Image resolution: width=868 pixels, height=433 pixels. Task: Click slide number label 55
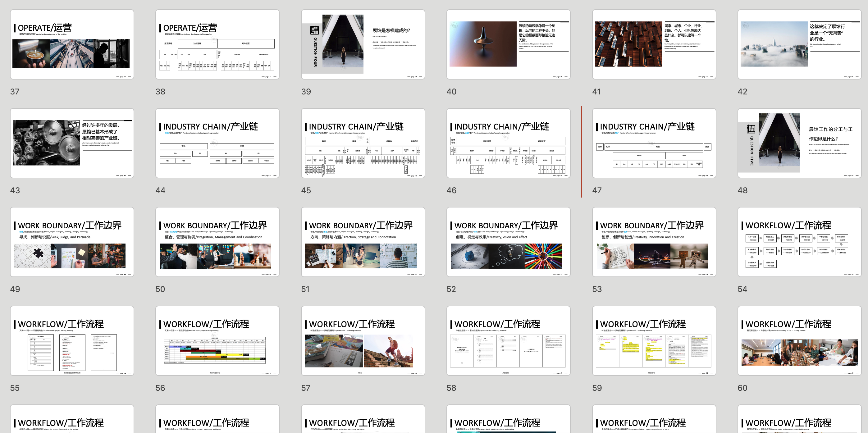point(15,388)
